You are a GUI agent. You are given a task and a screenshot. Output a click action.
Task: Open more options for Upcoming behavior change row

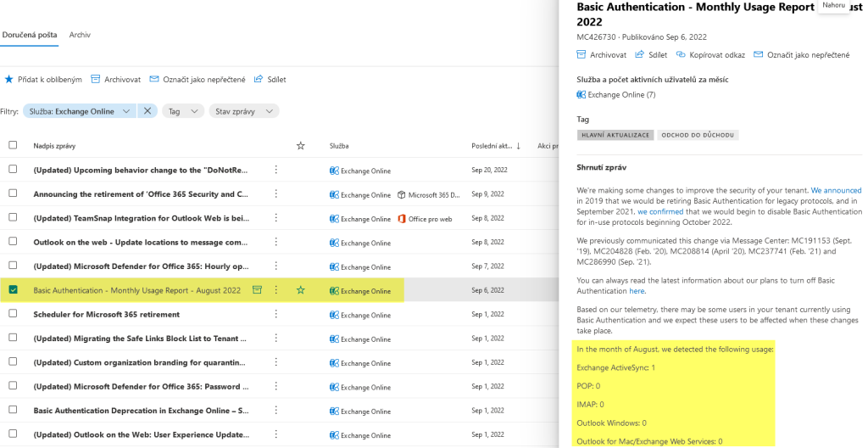pos(275,170)
